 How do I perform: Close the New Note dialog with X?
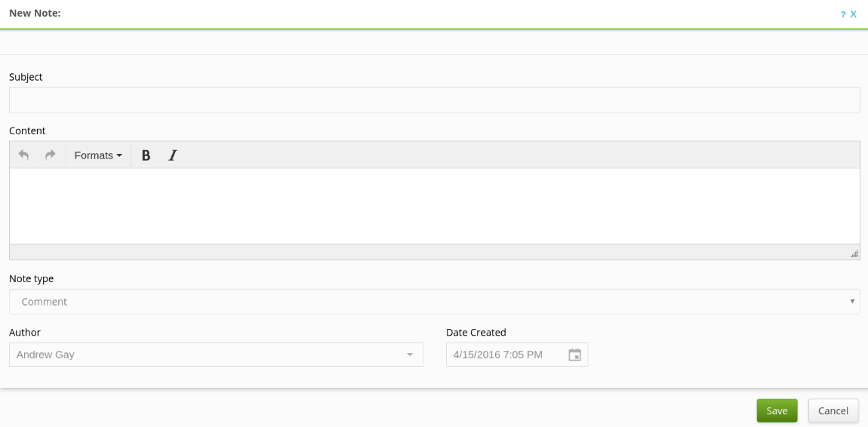(x=854, y=14)
